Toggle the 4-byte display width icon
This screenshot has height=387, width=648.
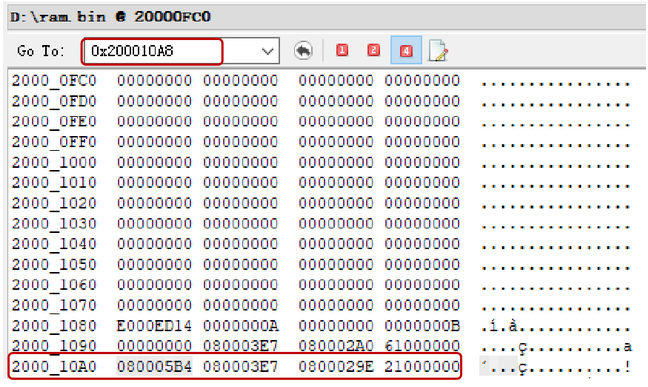point(406,50)
